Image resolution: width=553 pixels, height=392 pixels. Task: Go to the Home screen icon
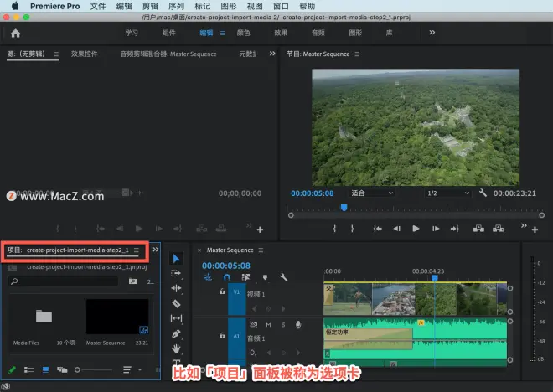16,34
